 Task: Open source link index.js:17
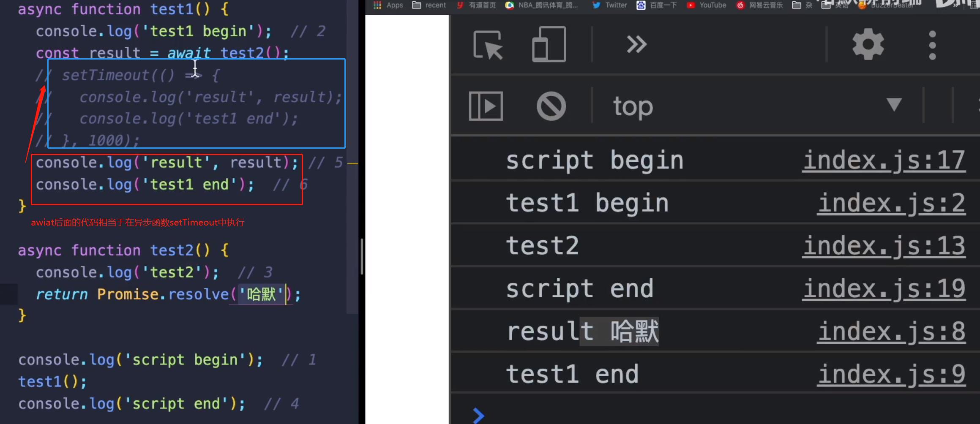coord(884,160)
